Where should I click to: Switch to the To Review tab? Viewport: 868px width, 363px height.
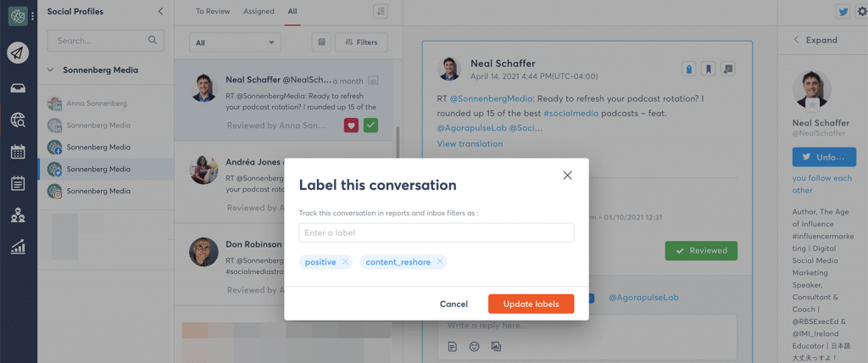coord(213,11)
